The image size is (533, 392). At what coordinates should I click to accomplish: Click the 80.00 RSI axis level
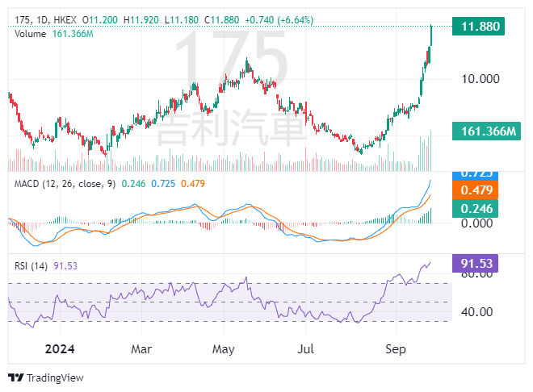coord(476,274)
